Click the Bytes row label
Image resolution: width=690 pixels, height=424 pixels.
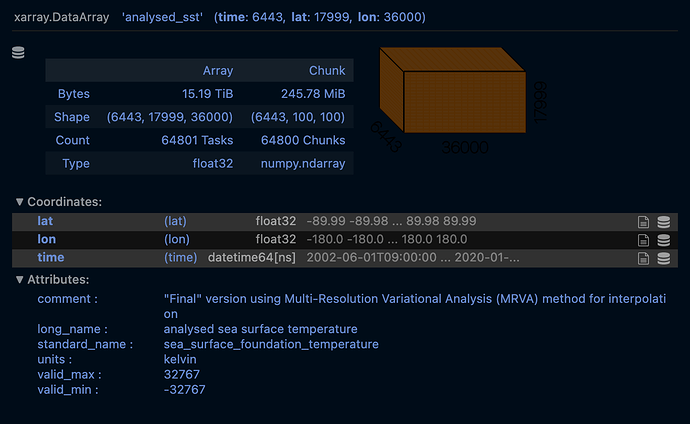point(73,94)
